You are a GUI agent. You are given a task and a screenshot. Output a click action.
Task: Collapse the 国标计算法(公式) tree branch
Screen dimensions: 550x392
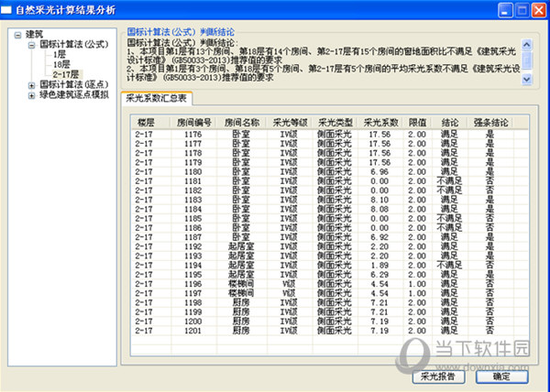coord(31,44)
